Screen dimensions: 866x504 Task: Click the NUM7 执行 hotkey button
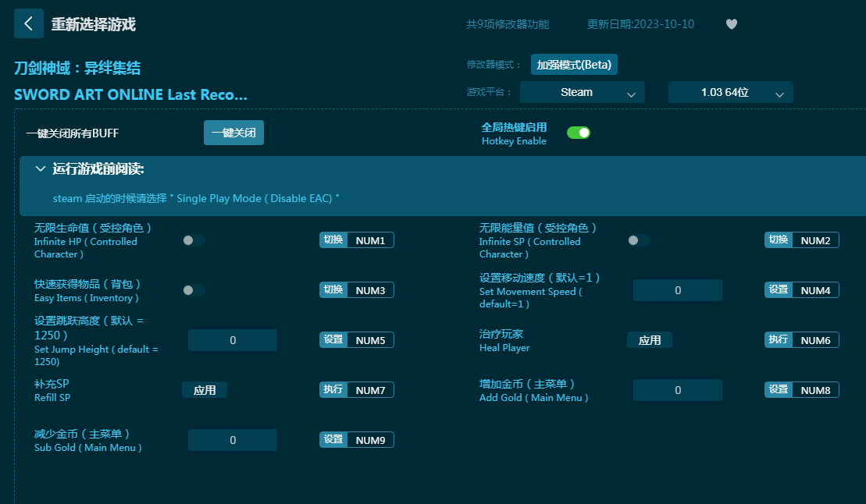tap(356, 390)
